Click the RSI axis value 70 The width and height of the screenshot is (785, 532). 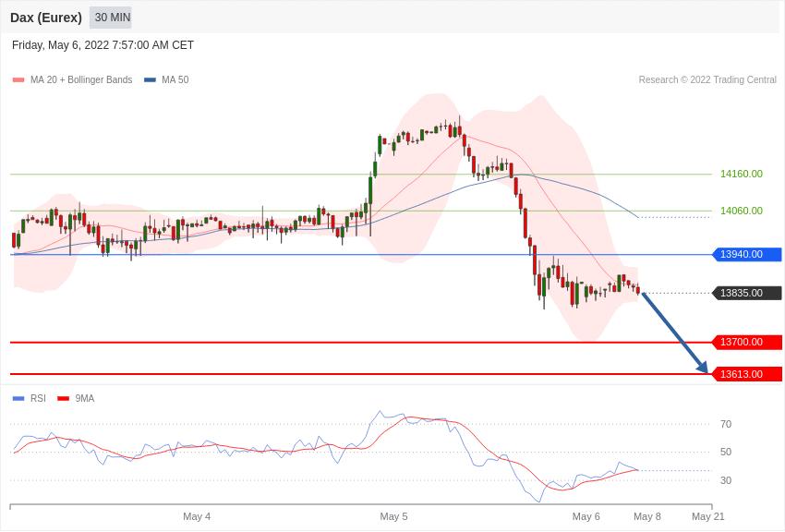[x=726, y=424]
